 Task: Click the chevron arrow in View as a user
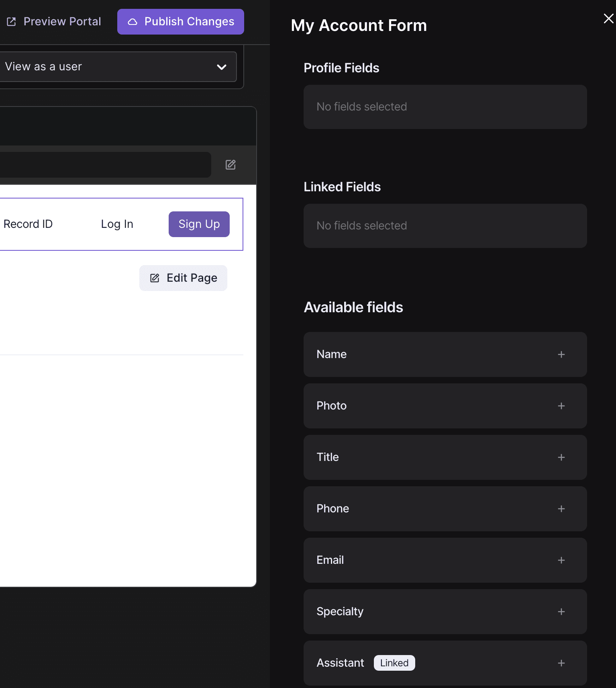(x=222, y=67)
